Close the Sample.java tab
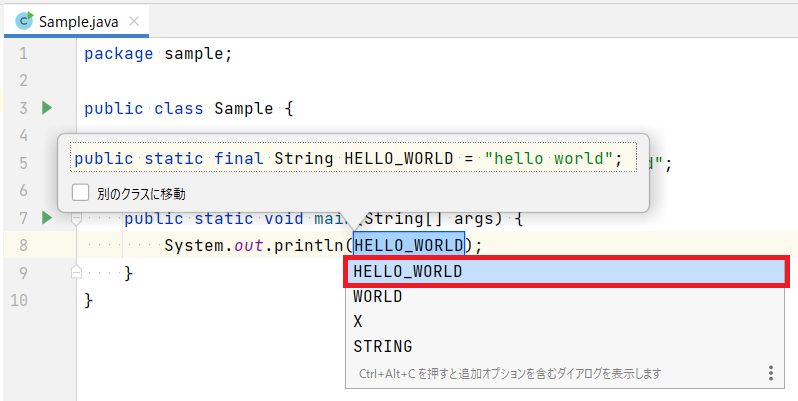 (x=134, y=21)
